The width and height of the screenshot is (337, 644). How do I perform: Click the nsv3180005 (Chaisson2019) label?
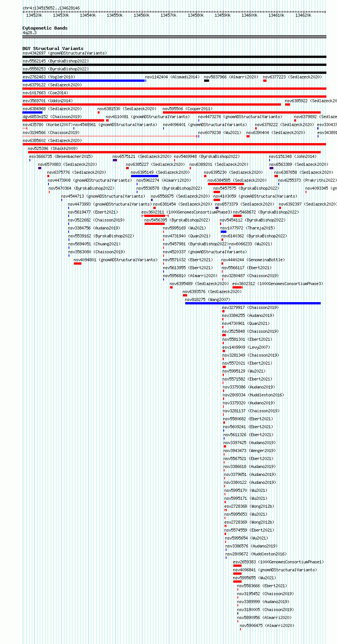click(265, 610)
